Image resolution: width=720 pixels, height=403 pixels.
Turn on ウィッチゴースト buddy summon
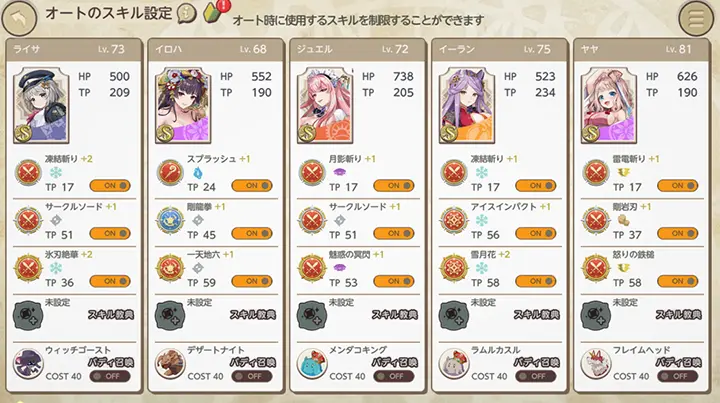(x=110, y=376)
